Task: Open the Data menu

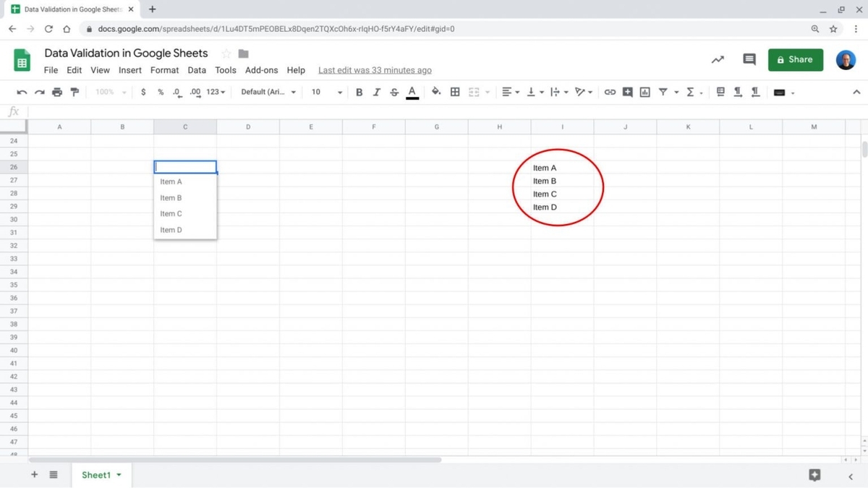Action: tap(196, 70)
